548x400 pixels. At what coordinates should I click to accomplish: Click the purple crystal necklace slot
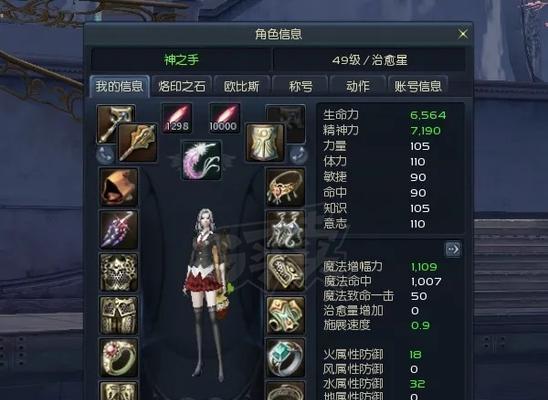pos(119,230)
